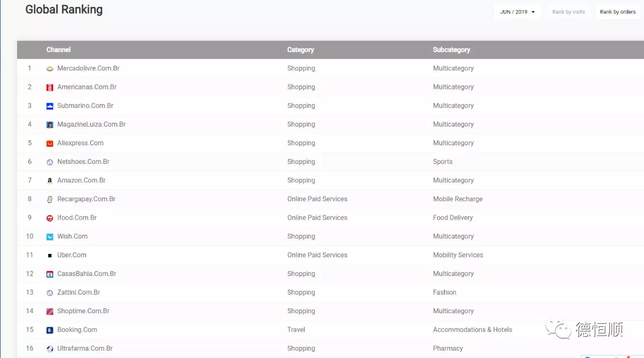The width and height of the screenshot is (644, 358).
Task: Click Accommodations & Hotels subcategory cell
Action: tap(472, 329)
